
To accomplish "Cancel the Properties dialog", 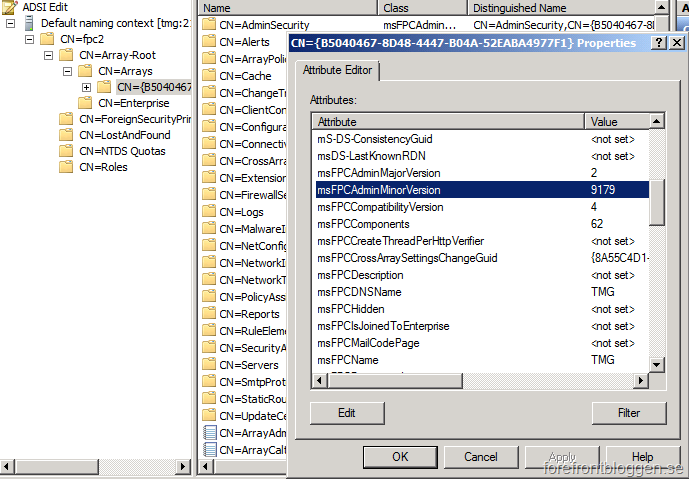I will (480, 457).
